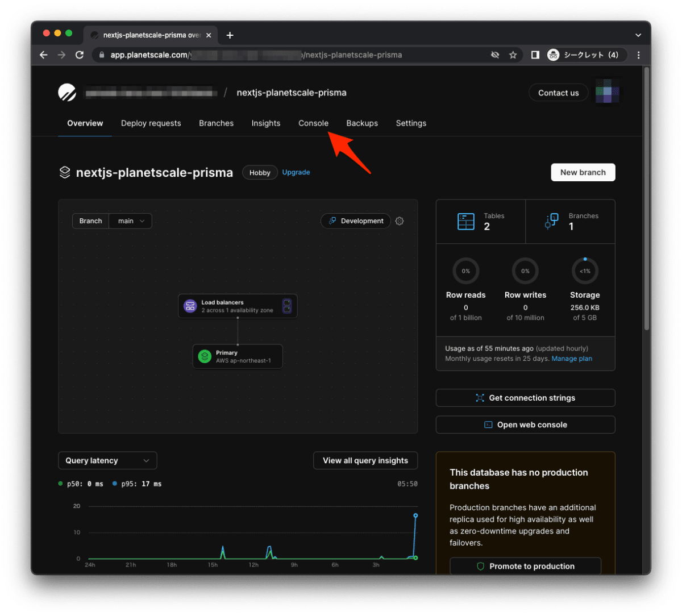Go forward in browser history
Image resolution: width=682 pixels, height=616 pixels.
pyautogui.click(x=61, y=55)
